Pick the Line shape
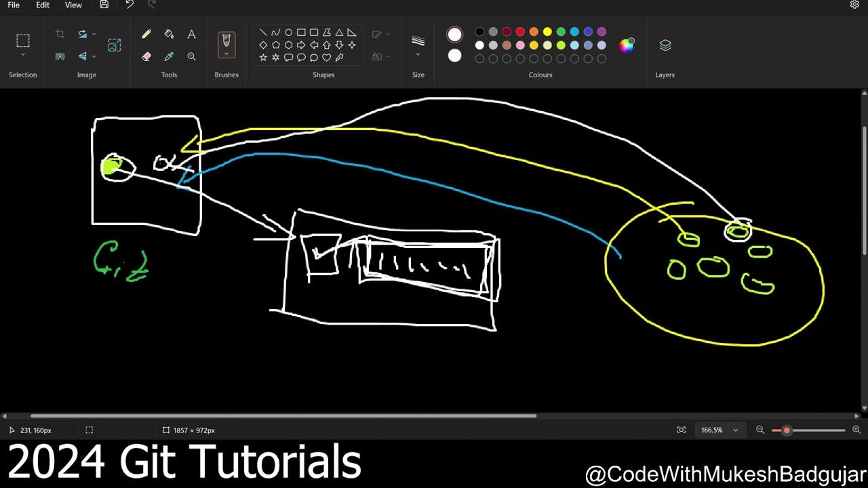868x488 pixels. click(x=263, y=33)
